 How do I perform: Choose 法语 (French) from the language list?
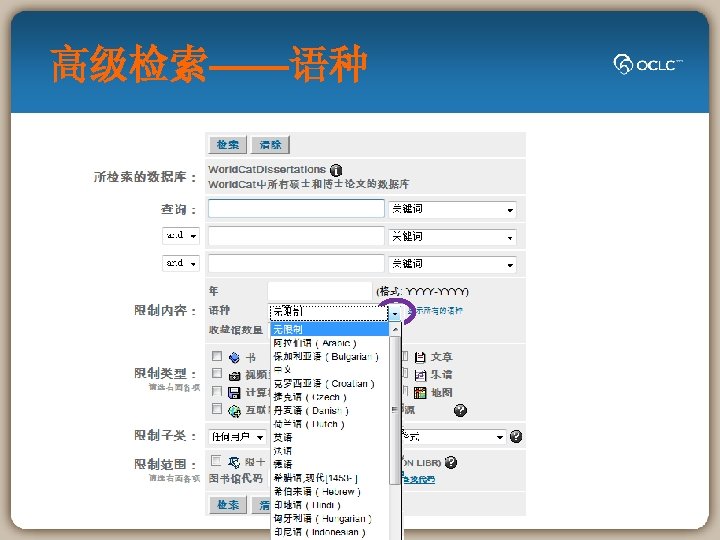click(x=329, y=451)
